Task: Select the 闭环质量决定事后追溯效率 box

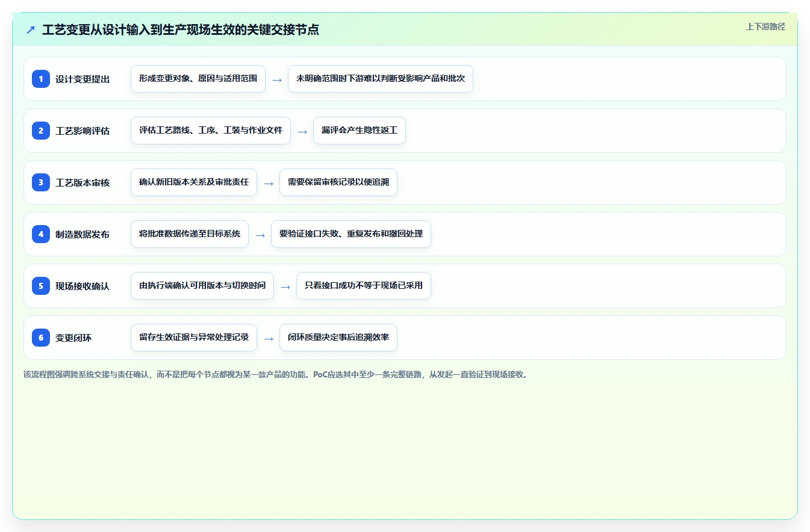Action: pos(338,338)
